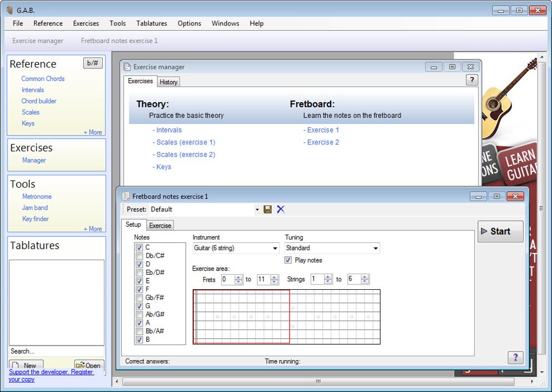Click the help icon in Fretboard exercise window

tap(515, 357)
